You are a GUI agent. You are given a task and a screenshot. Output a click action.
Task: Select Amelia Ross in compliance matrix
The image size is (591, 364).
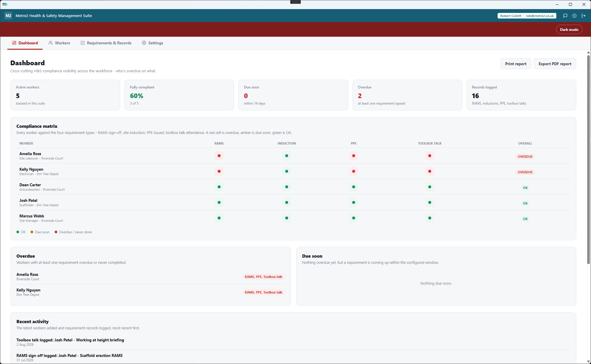point(293,156)
